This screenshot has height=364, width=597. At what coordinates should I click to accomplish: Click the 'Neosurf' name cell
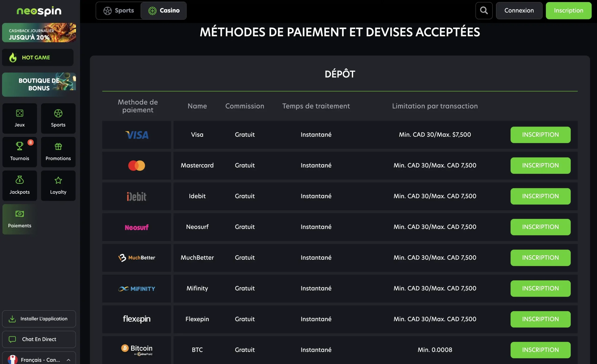197,227
